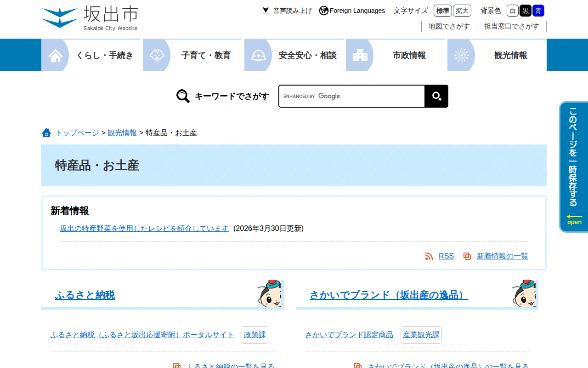
Task: Click the 産業観光課 department tag
Action: point(421,335)
